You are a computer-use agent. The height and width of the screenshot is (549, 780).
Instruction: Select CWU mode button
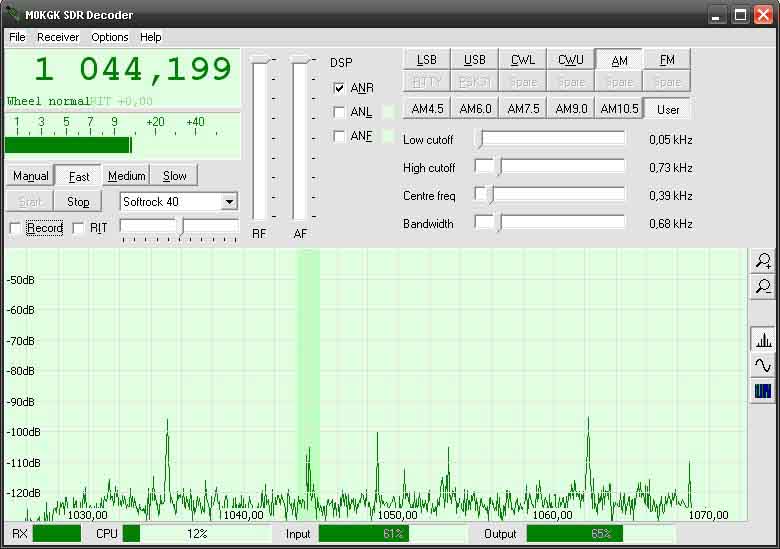click(x=571, y=60)
